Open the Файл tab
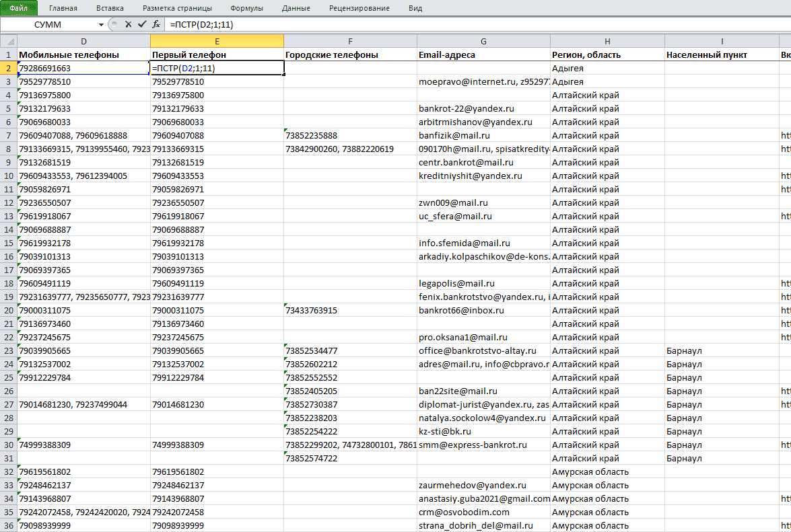Viewport: 791px width, 532px height. click(x=19, y=8)
